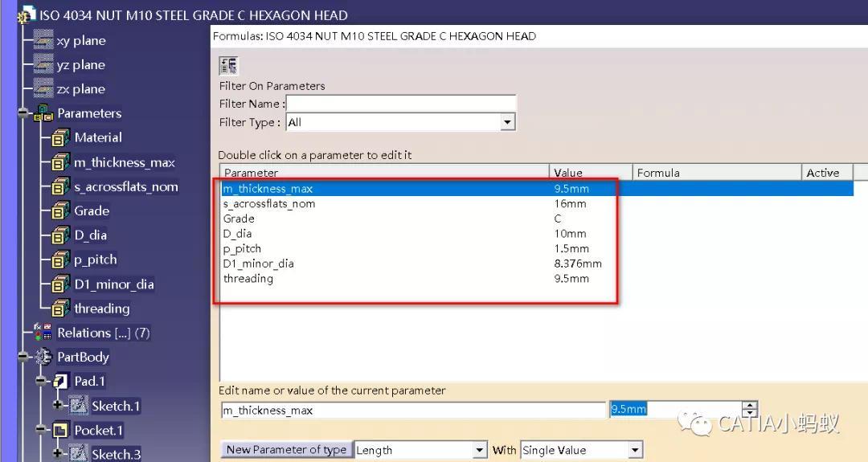Select the s_acrossflats_nom row in the list
868x462 pixels.
(x=537, y=203)
